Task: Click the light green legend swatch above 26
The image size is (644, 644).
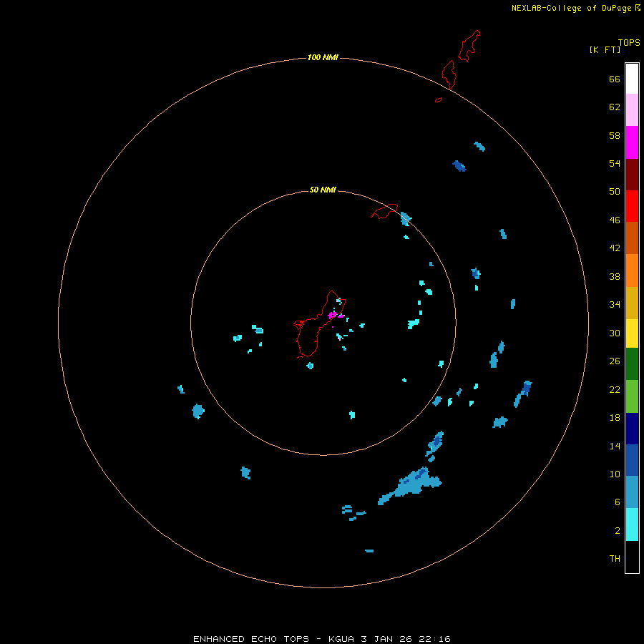Action: (x=632, y=396)
